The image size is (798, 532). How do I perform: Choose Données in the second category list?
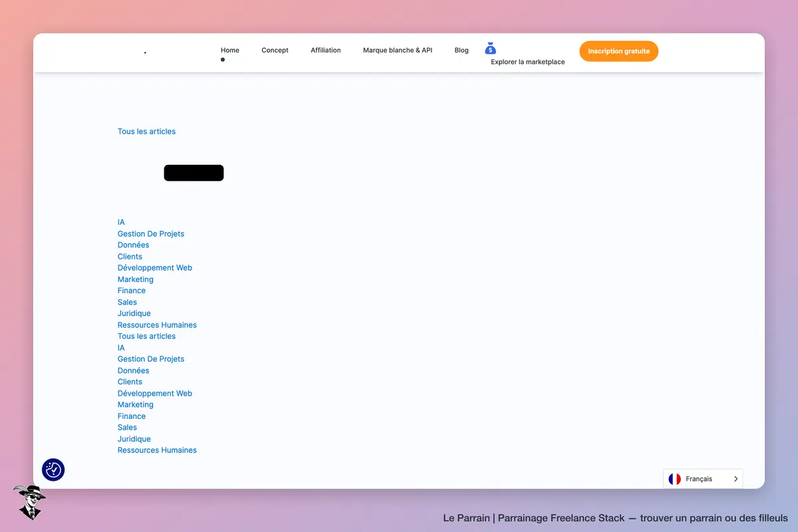[x=134, y=370]
